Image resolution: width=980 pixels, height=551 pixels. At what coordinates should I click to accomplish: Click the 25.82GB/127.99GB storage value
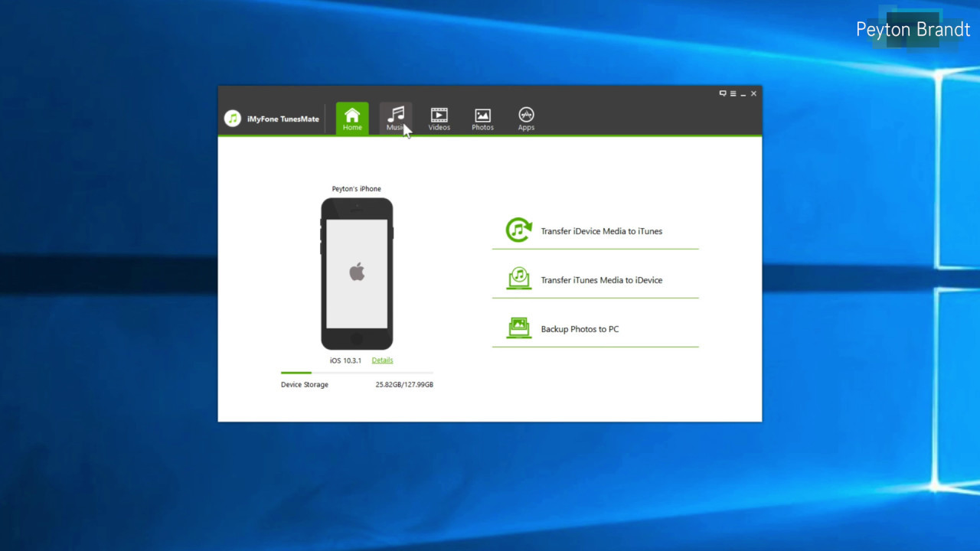click(x=404, y=385)
